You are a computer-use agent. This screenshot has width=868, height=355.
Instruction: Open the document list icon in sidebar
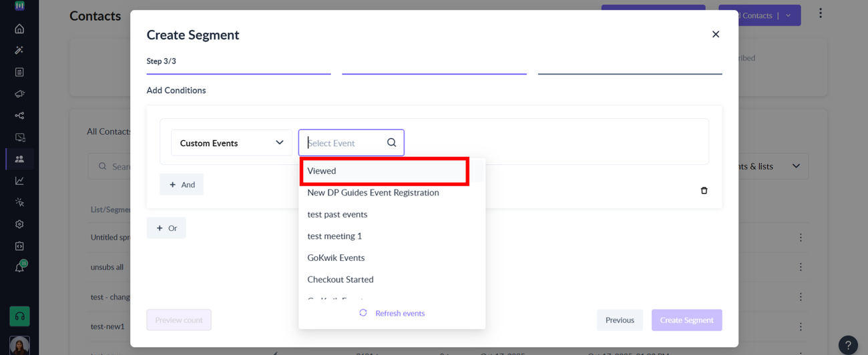pyautogui.click(x=19, y=72)
